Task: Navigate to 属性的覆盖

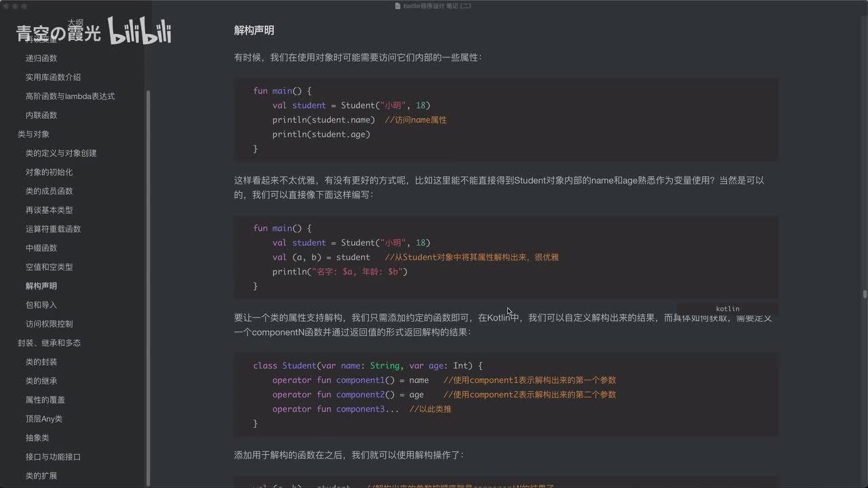Action: tap(45, 400)
